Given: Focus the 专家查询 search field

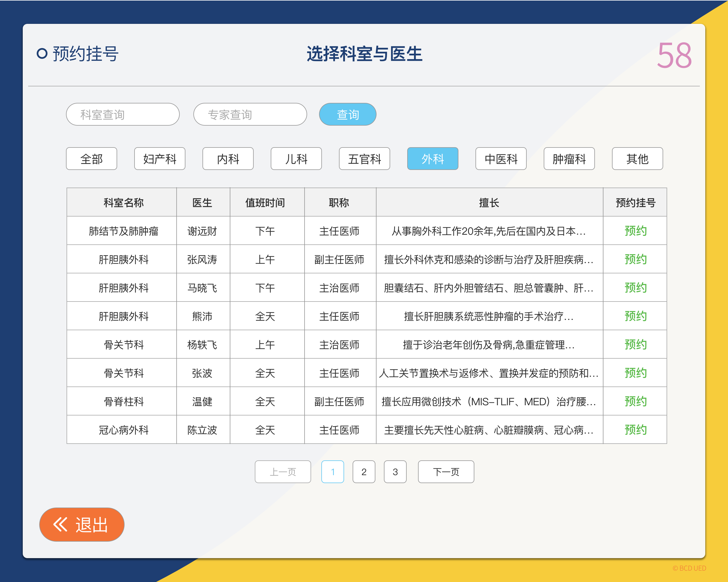Looking at the screenshot, I should tap(250, 114).
